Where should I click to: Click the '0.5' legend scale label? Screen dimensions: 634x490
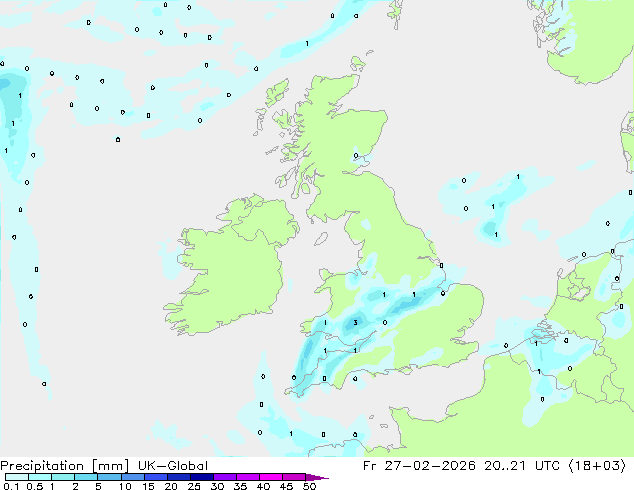[35, 486]
